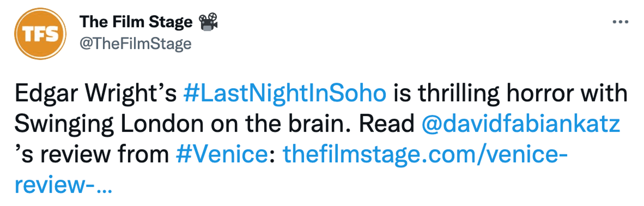
Task: Open the #LastNightInSoho hashtag
Action: (x=285, y=93)
